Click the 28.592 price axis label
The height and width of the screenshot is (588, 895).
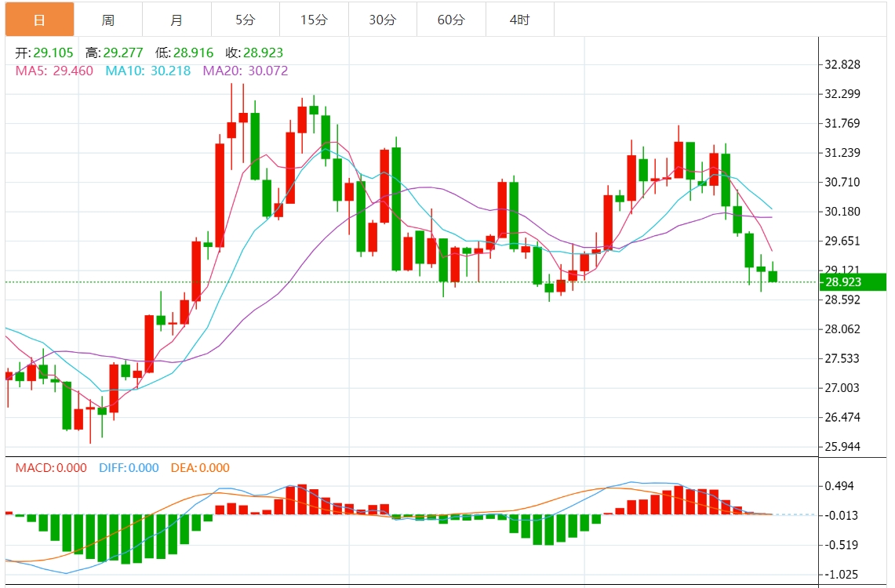pyautogui.click(x=842, y=299)
